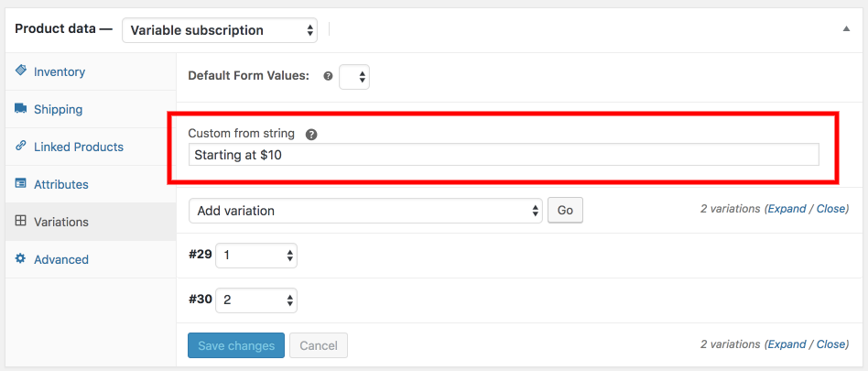Click the Advanced gear icon
868x371 pixels.
(x=20, y=258)
